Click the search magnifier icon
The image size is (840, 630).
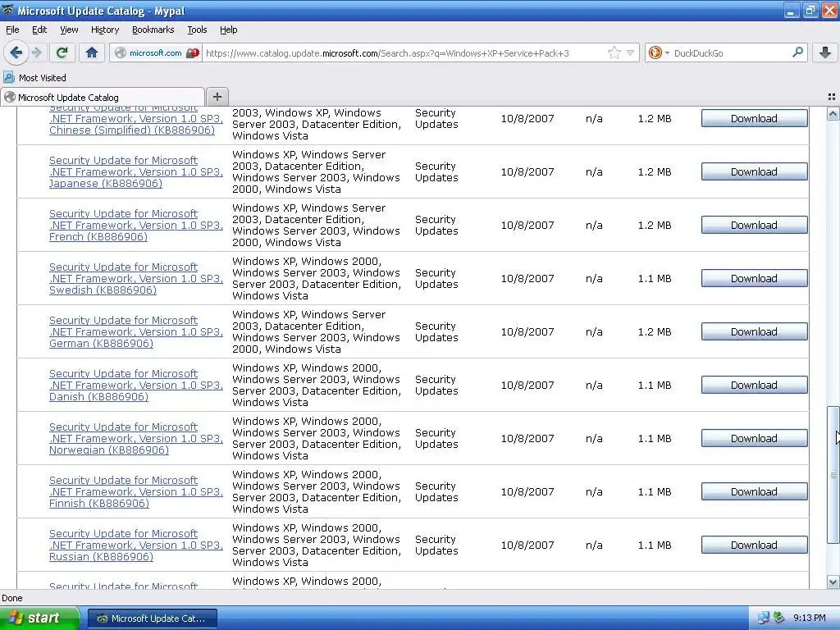click(x=797, y=52)
